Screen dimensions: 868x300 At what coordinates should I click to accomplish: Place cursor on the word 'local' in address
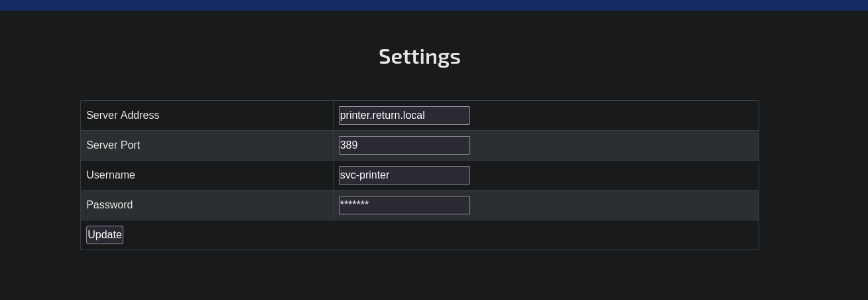[x=414, y=115]
